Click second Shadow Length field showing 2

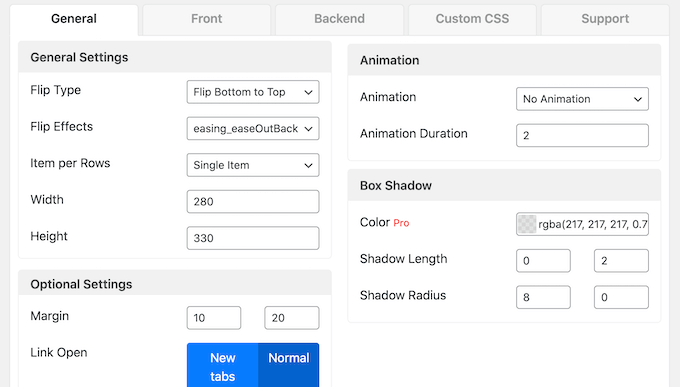pos(621,261)
